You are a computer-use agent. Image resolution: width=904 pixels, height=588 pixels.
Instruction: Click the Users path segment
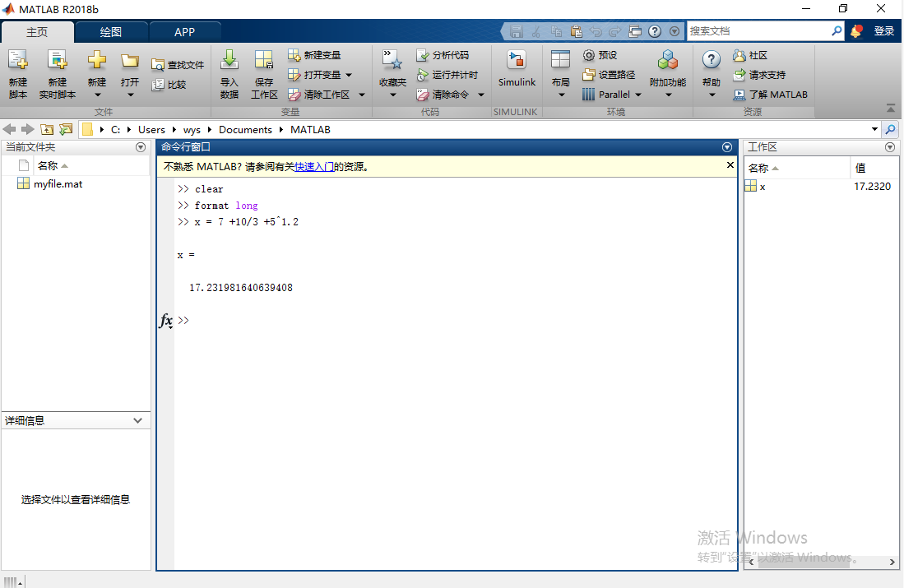click(x=151, y=130)
